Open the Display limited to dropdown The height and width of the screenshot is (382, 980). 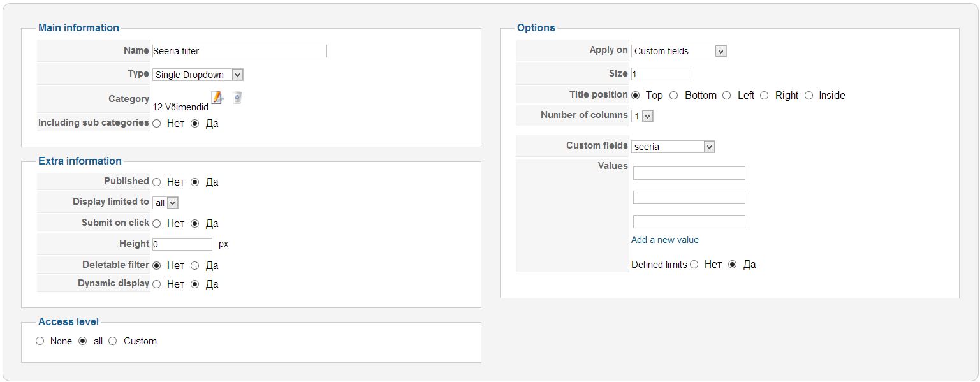click(x=165, y=203)
